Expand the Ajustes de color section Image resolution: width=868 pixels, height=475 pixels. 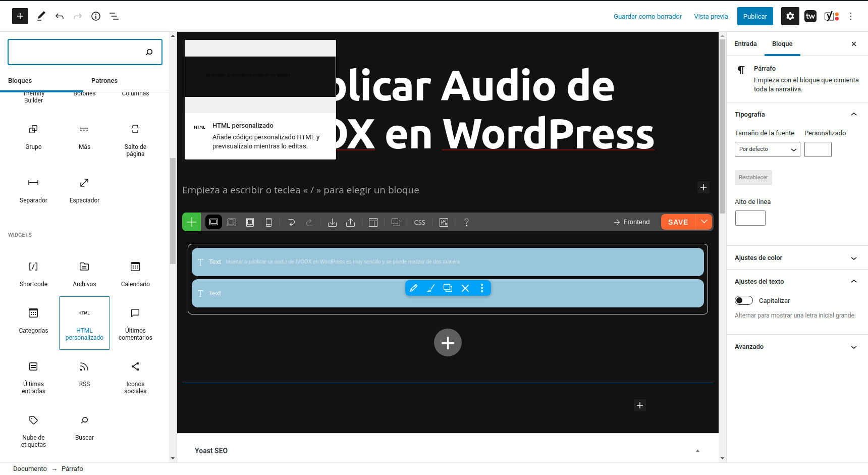(796, 257)
